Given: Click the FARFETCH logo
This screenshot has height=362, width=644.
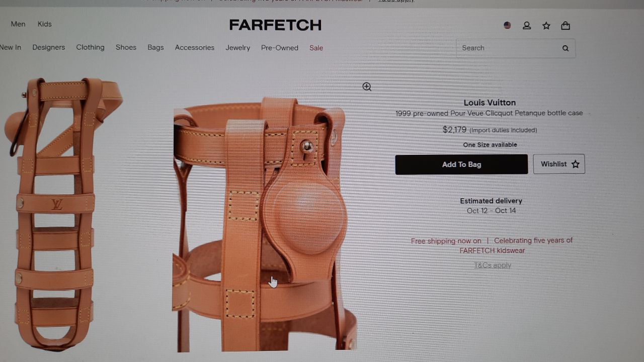Looking at the screenshot, I should (275, 25).
